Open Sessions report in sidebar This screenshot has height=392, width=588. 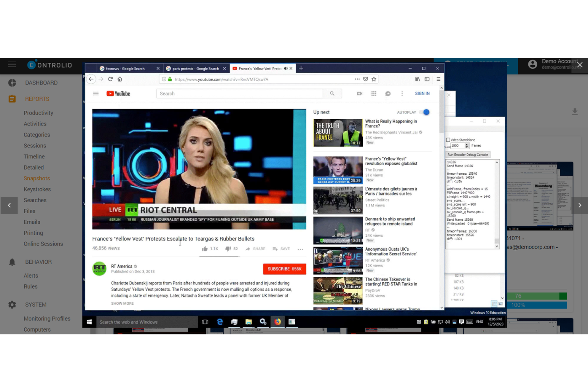(x=35, y=146)
